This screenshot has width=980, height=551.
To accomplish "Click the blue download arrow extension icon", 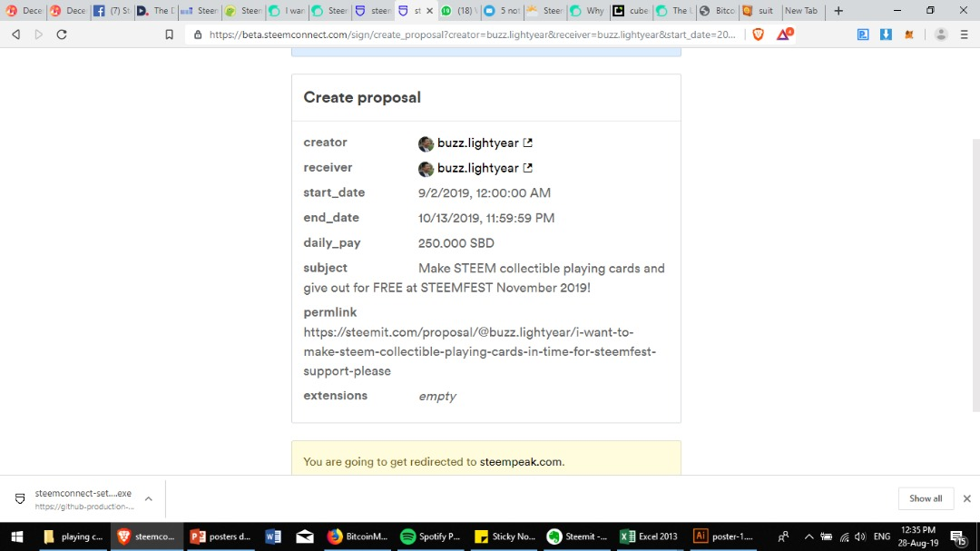I will click(886, 34).
